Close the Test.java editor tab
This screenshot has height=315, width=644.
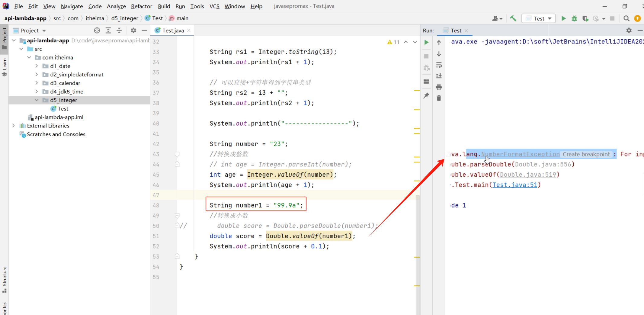189,30
